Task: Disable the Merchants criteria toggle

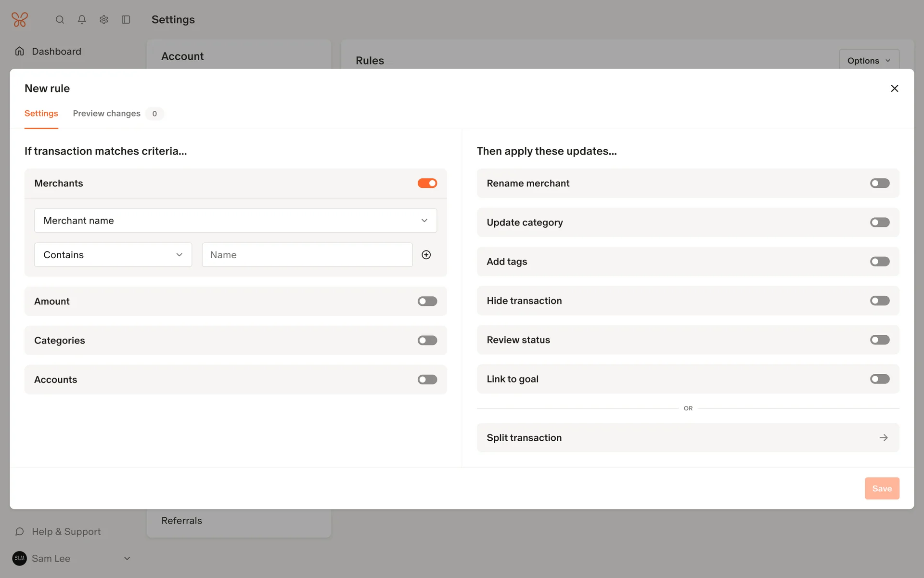Action: click(x=427, y=184)
